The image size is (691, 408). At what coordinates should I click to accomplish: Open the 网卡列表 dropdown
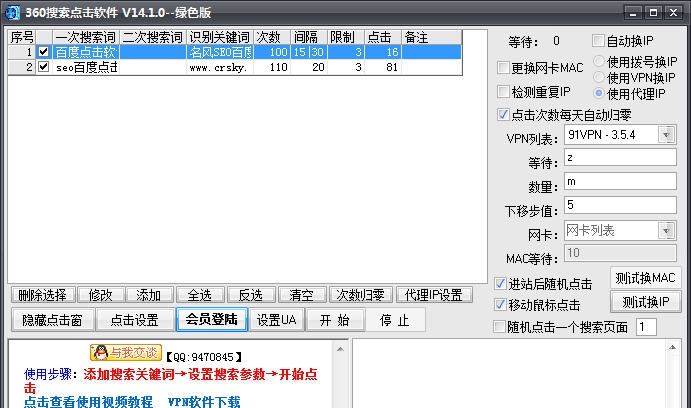[666, 230]
